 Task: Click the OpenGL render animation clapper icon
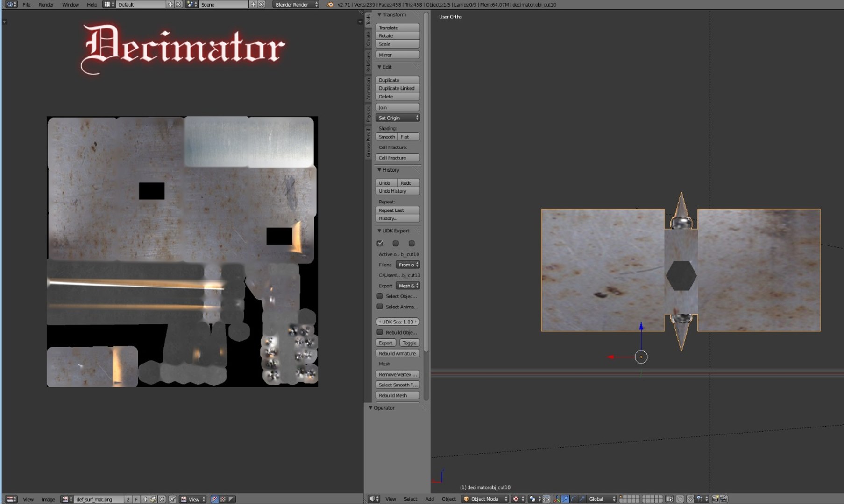click(x=723, y=499)
